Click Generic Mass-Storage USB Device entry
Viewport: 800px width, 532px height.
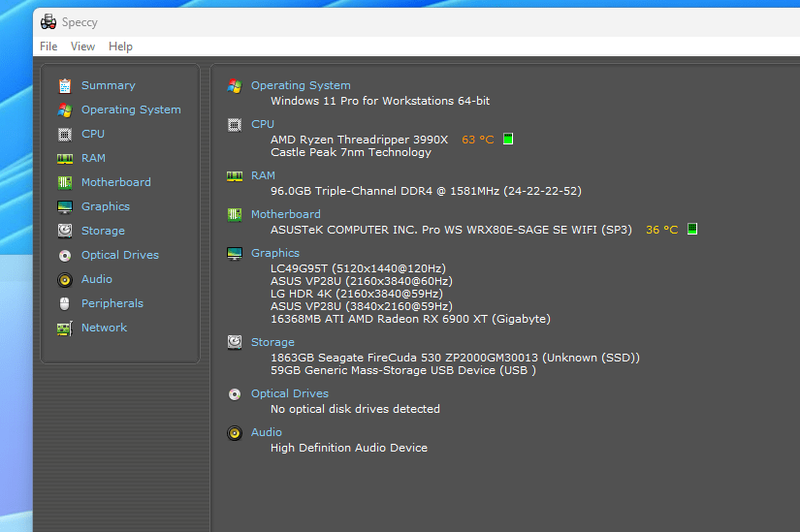point(403,371)
